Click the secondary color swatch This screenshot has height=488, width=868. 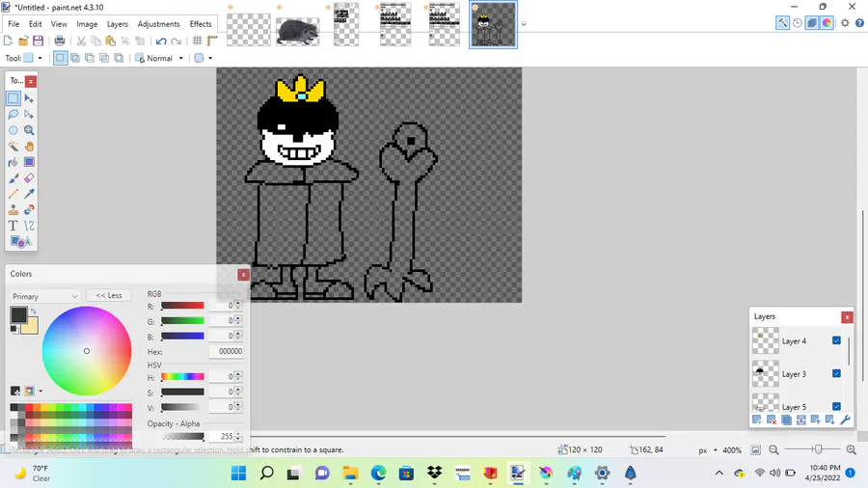pos(32,328)
